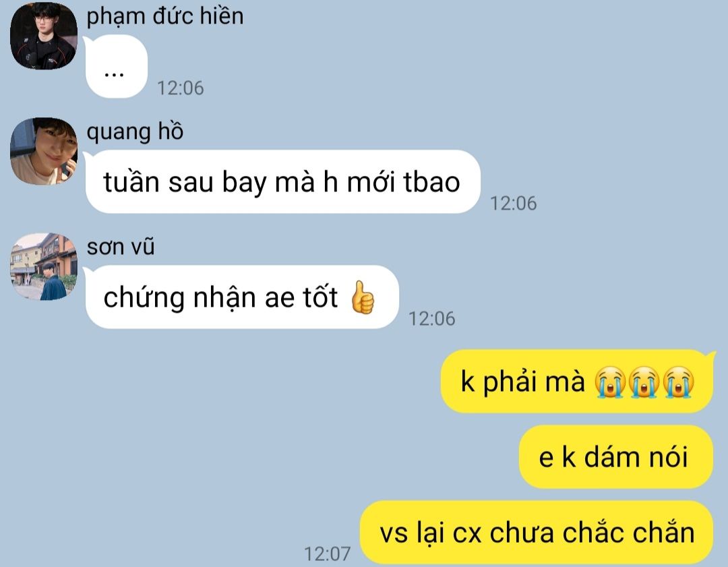Select the "tuần sau bay mà h mới tbao" message

click(282, 181)
